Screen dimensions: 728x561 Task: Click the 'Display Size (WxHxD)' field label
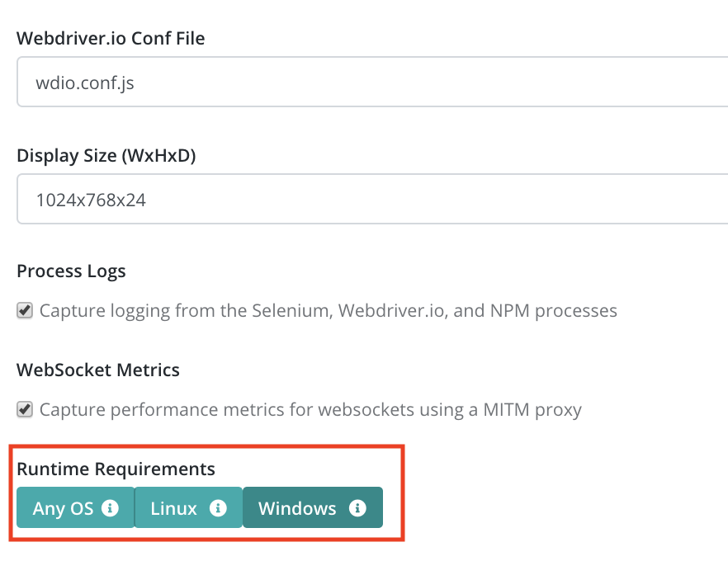tap(106, 155)
